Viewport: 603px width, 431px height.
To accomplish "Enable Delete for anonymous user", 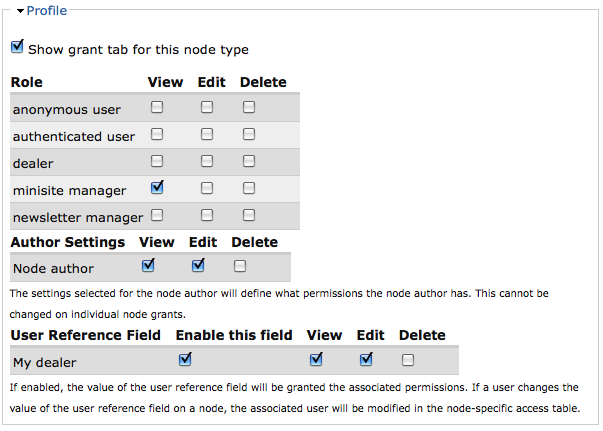I will [249, 107].
